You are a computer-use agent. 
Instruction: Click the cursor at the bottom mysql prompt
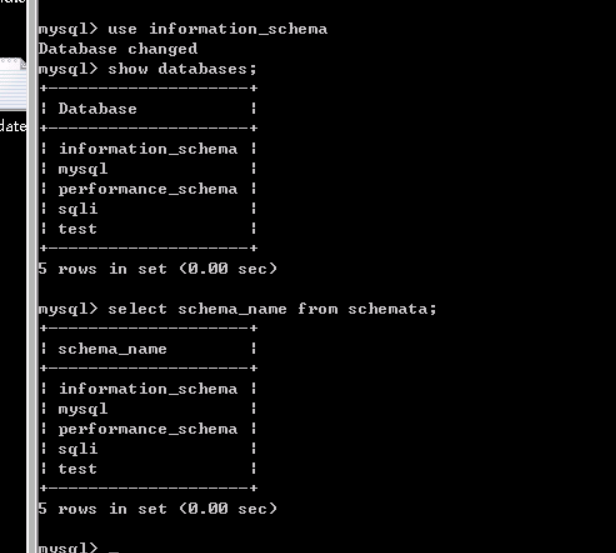[x=114, y=549]
